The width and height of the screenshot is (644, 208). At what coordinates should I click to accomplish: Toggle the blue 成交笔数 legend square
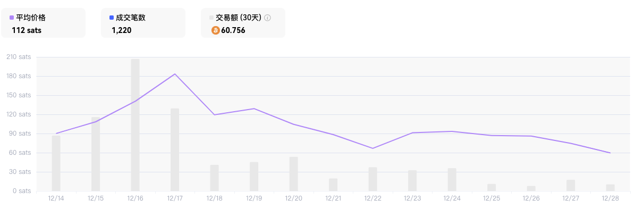pyautogui.click(x=112, y=18)
